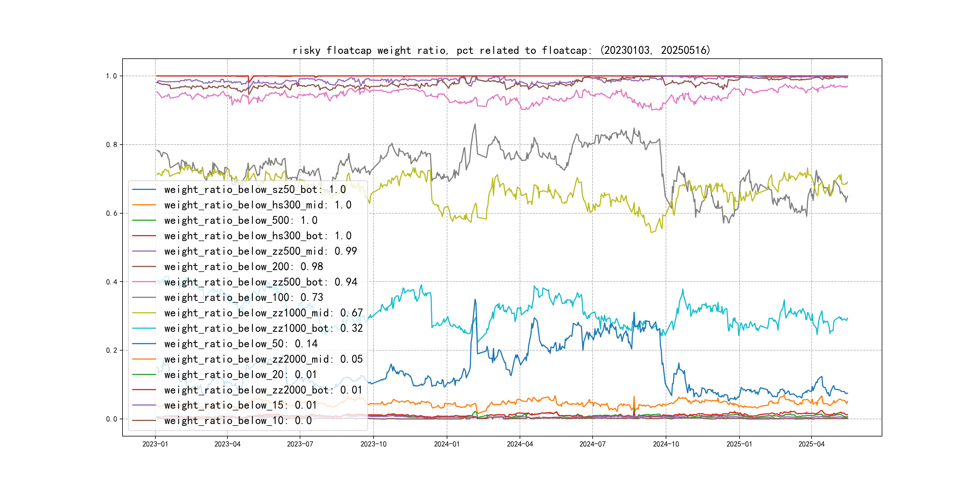Click the 2024-10 x-axis tick label
Image resolution: width=980 pixels, height=490 pixels.
666,444
